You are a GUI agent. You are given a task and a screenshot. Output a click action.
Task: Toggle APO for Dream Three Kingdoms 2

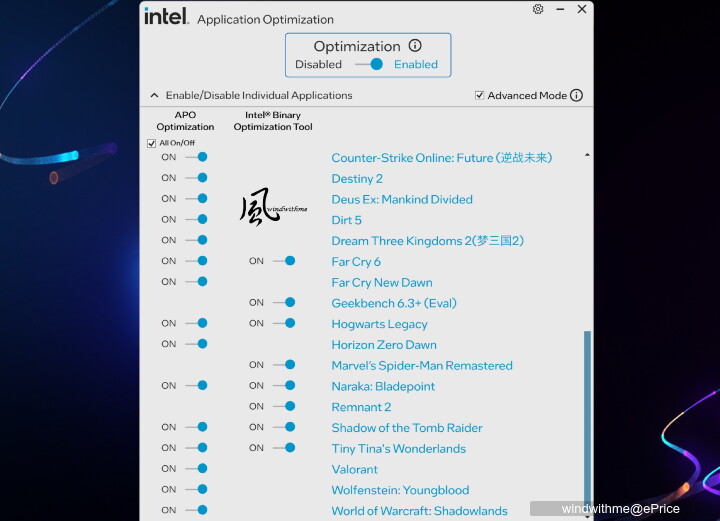pyautogui.click(x=196, y=240)
